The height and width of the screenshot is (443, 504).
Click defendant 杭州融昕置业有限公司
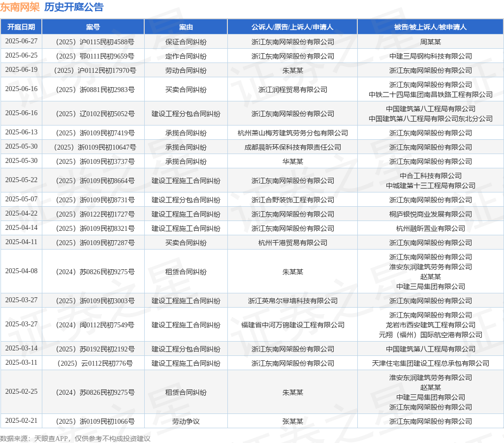(x=430, y=228)
